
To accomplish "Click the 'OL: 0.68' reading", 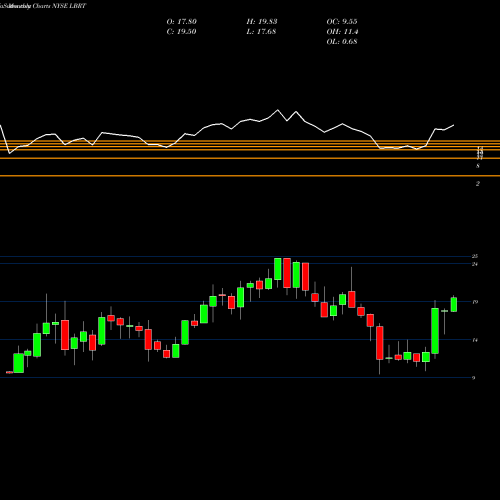I will [x=342, y=42].
